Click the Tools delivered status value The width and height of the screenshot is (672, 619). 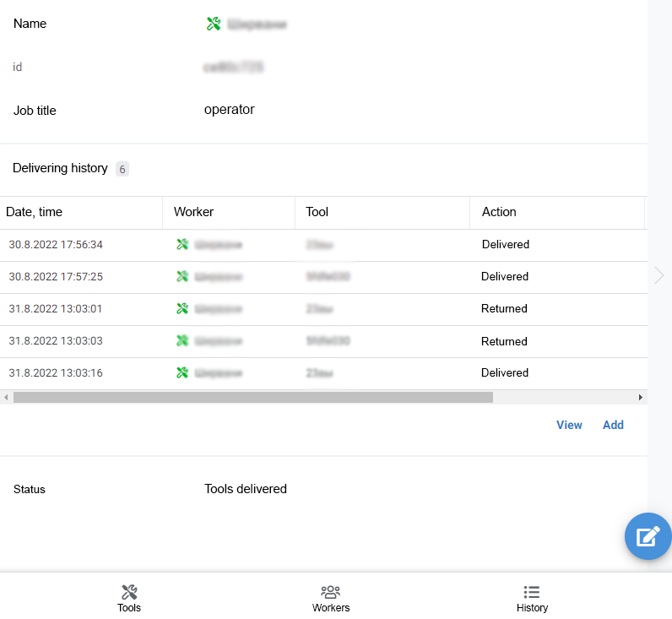click(x=246, y=489)
